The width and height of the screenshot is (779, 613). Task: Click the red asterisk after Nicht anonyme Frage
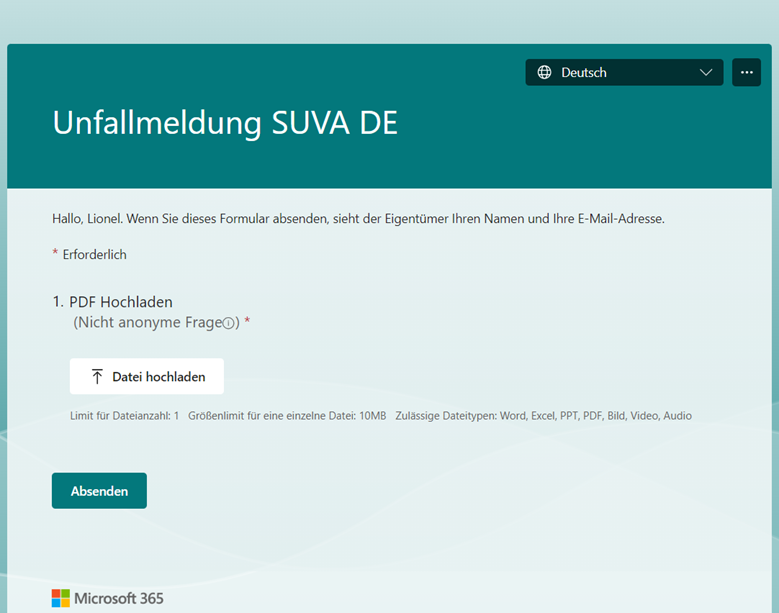click(247, 322)
